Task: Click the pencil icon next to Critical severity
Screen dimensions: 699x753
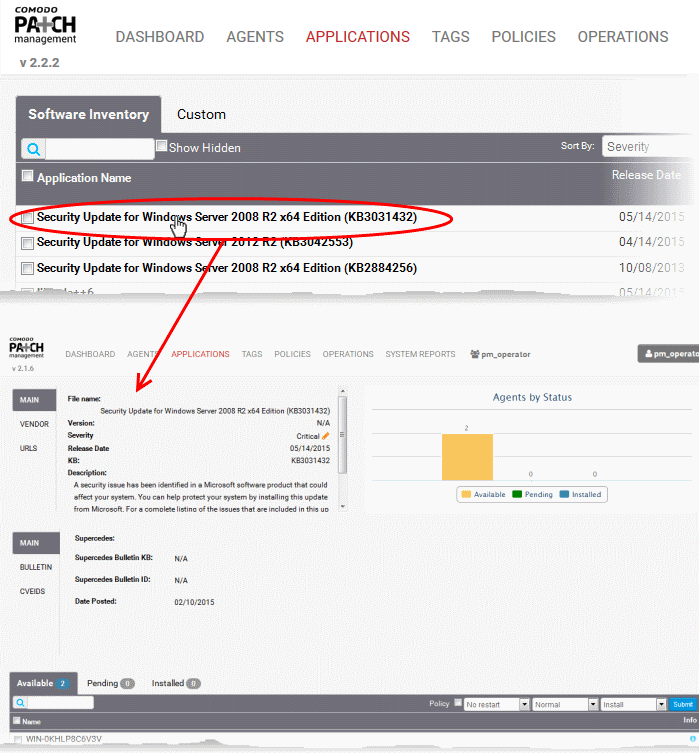Action: tap(325, 436)
